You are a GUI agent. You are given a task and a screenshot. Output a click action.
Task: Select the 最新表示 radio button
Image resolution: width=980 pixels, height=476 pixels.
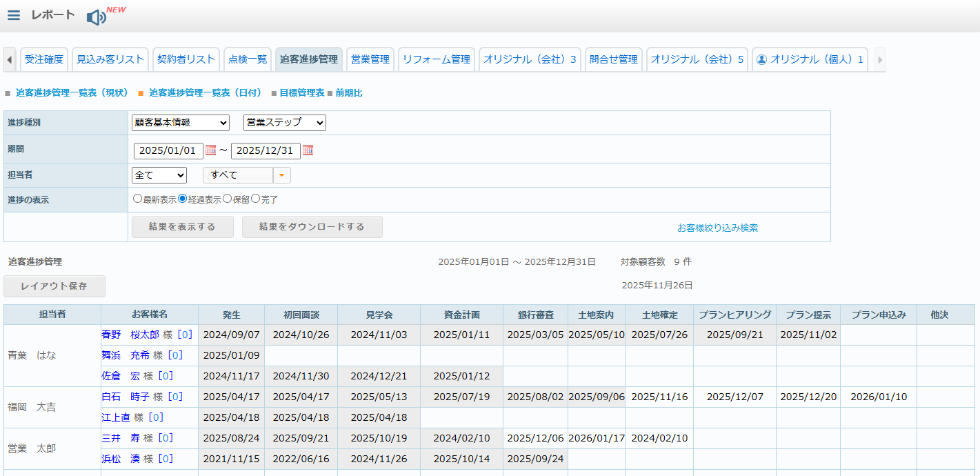[137, 199]
